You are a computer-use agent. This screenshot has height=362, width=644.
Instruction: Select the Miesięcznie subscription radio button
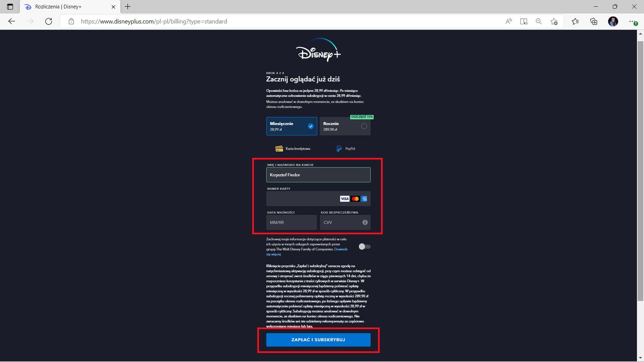pos(312,126)
